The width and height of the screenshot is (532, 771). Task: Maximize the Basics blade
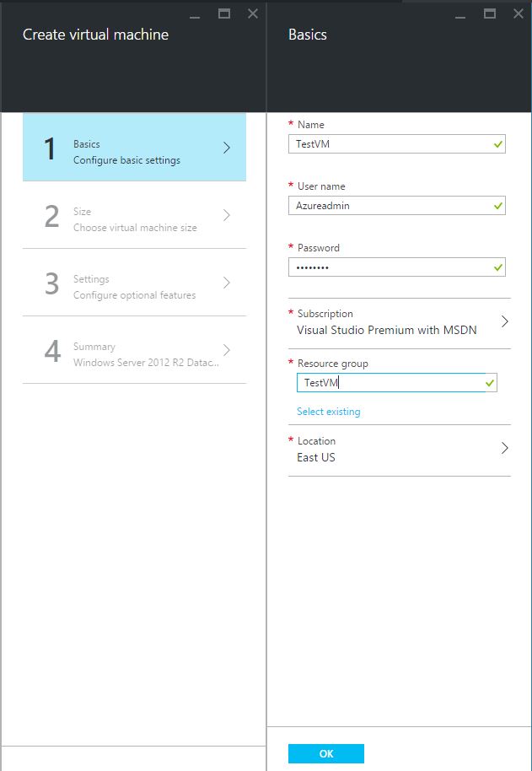(489, 13)
